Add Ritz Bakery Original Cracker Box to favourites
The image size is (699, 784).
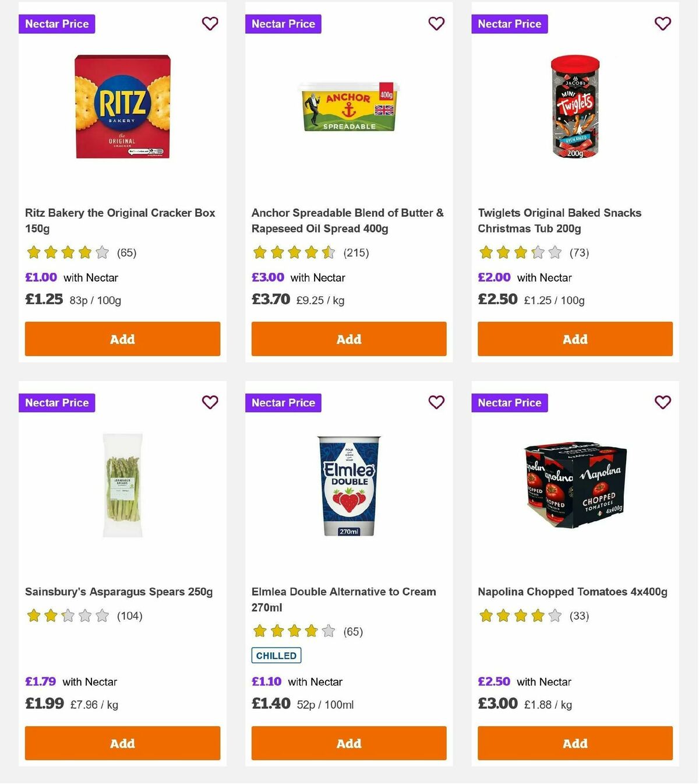[210, 23]
